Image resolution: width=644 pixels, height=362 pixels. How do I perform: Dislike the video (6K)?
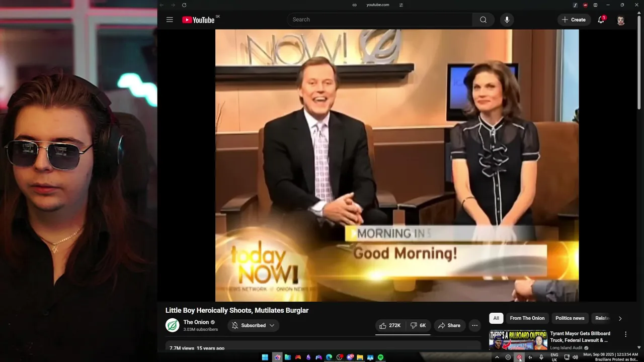tap(418, 325)
